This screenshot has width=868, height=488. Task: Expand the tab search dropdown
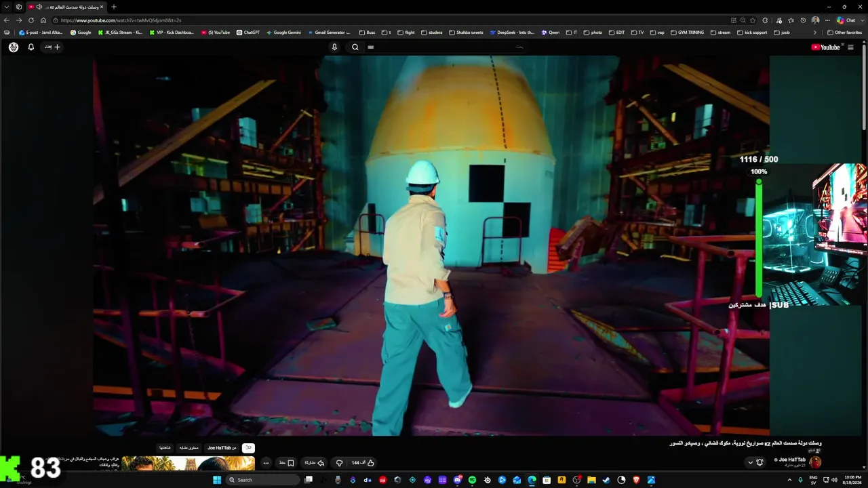(x=7, y=7)
